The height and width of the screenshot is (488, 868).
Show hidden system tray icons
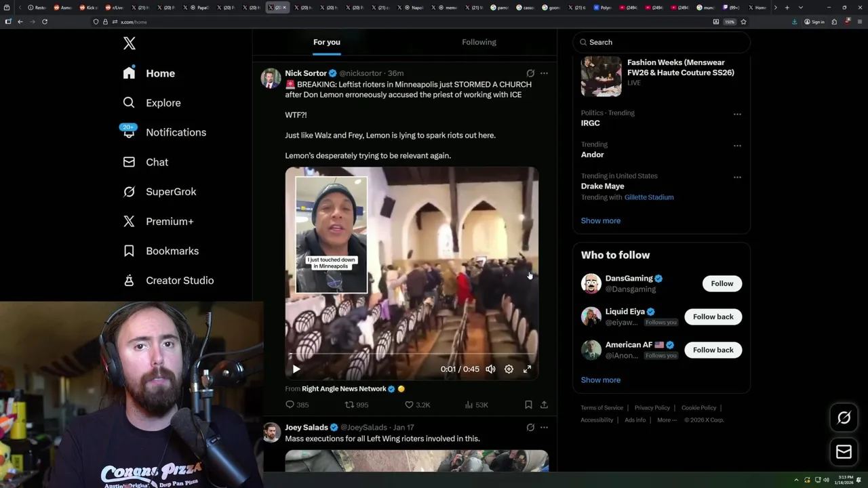(x=797, y=480)
